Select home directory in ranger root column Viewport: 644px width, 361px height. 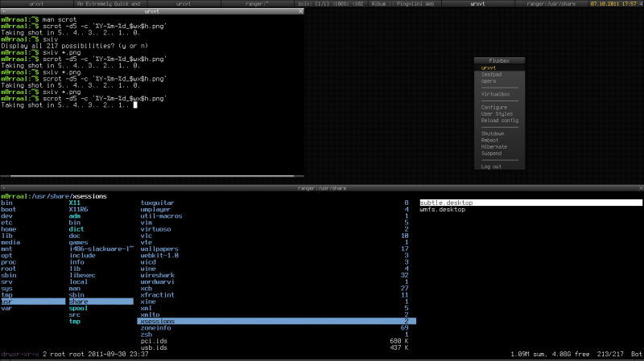tap(8, 229)
